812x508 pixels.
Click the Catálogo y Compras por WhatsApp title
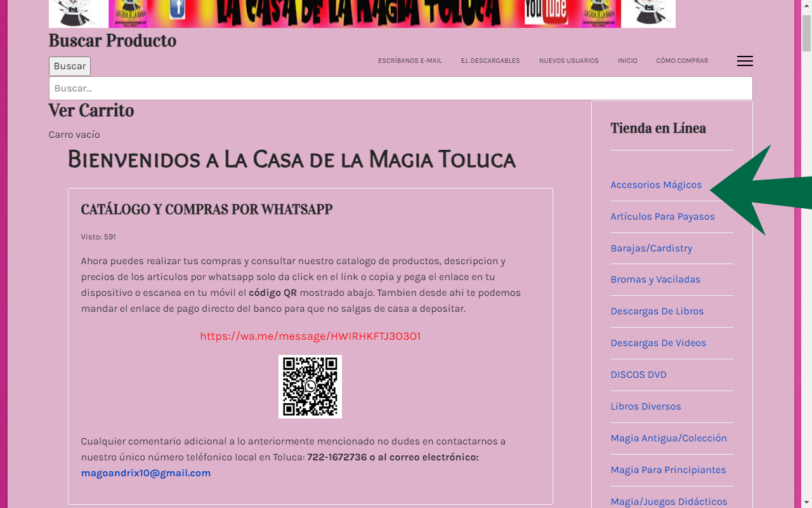click(x=207, y=210)
